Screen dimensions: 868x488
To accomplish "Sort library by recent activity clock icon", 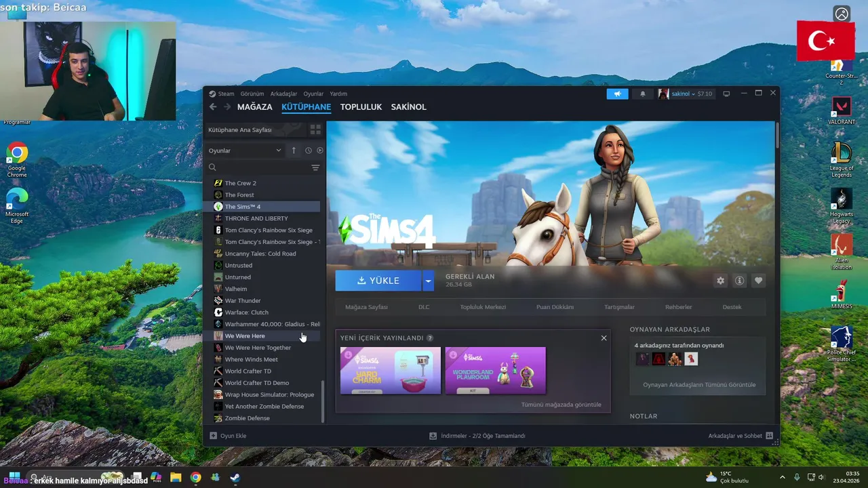I will [309, 150].
